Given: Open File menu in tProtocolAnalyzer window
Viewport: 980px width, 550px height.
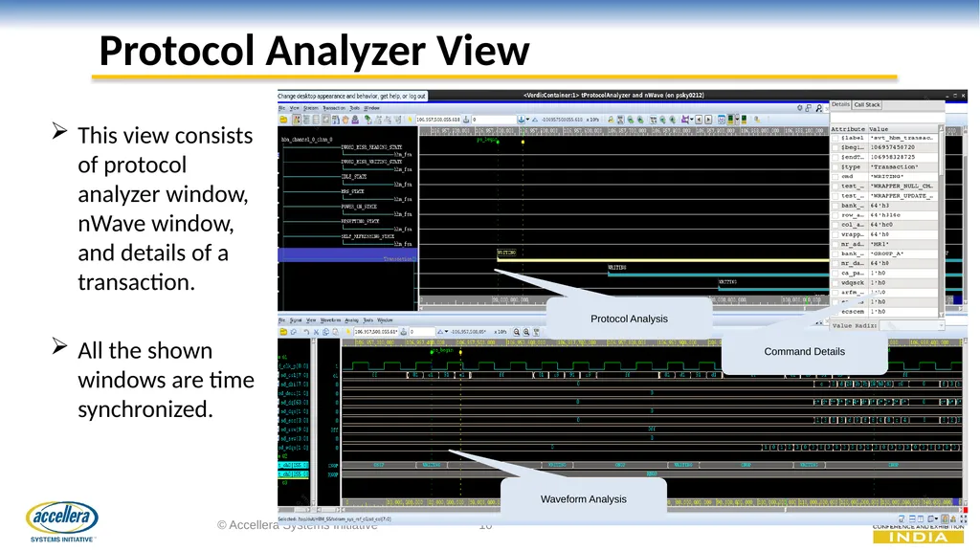Looking at the screenshot, I should (x=281, y=108).
